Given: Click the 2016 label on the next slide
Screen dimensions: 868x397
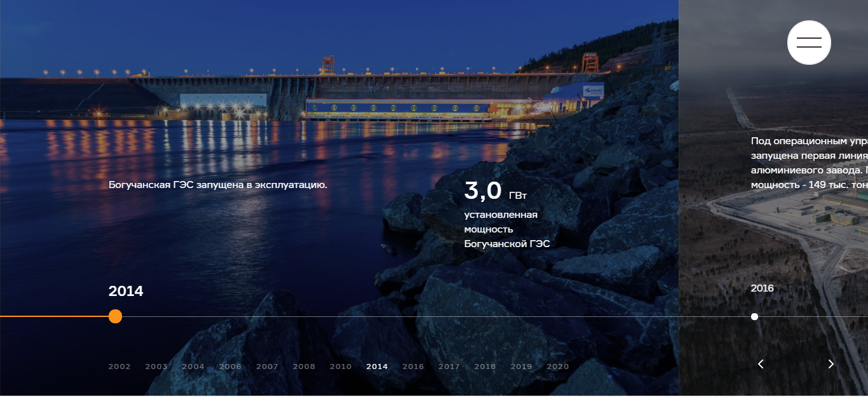Looking at the screenshot, I should point(763,288).
